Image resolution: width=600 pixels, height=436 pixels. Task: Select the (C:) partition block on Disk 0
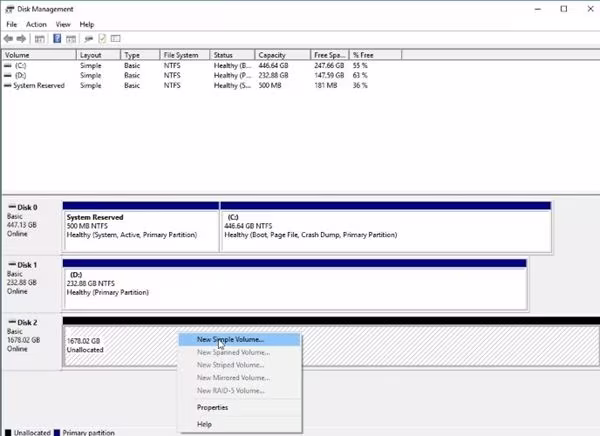point(386,227)
